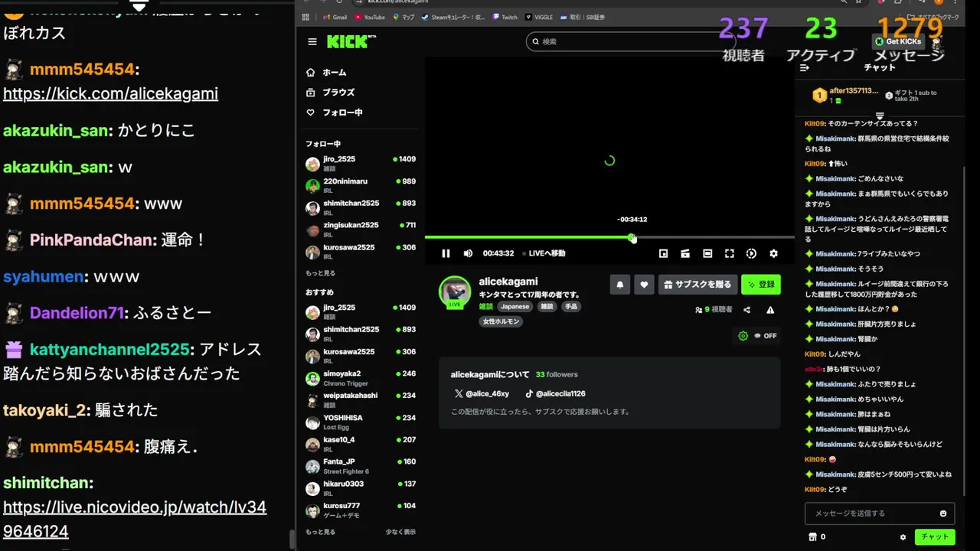Click the notification bell for alicekagami
Screen dimensions: 980x551
[619, 285]
